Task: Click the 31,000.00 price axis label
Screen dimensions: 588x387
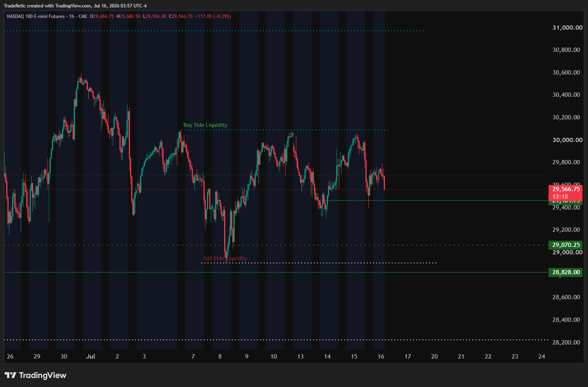Action: click(x=567, y=28)
